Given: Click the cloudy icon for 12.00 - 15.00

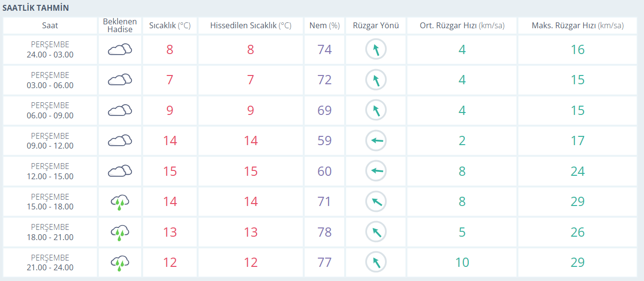Looking at the screenshot, I should [120, 171].
